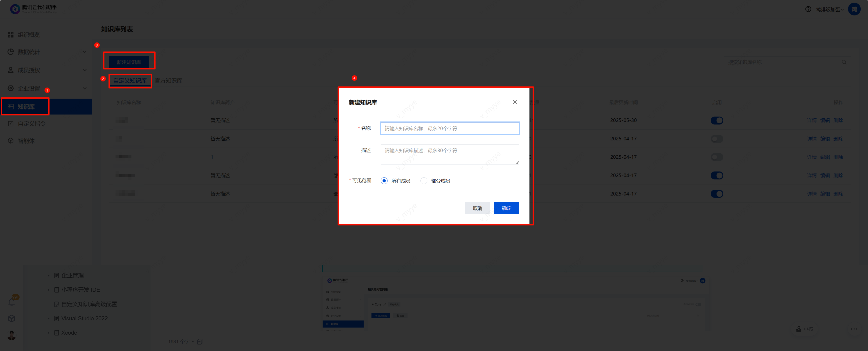Expand the 数据统计 menu chevron
Viewport: 868px width, 351px height.
(85, 52)
